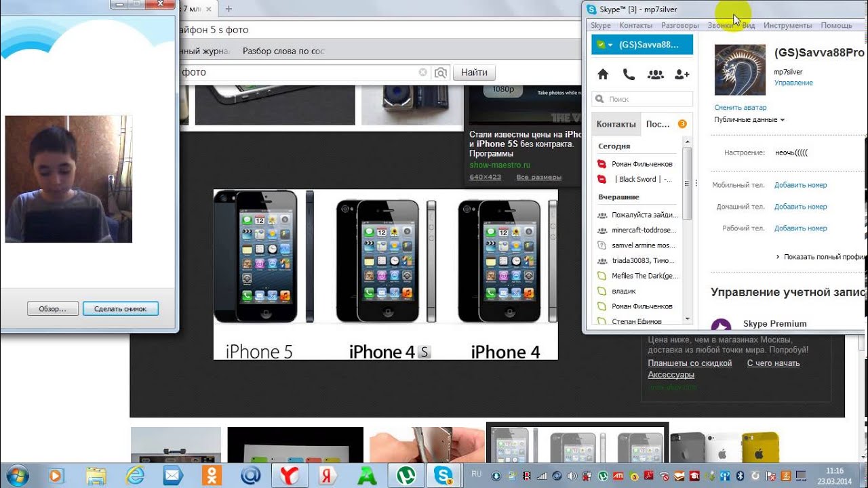Add mobile number via Добавить номер
Image resolution: width=868 pixels, height=488 pixels.
(801, 185)
